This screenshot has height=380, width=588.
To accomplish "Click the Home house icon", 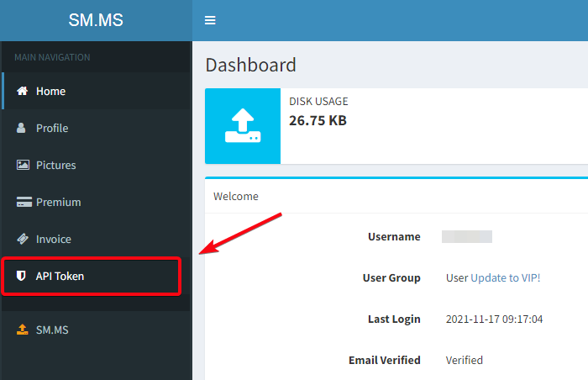I will coord(22,91).
